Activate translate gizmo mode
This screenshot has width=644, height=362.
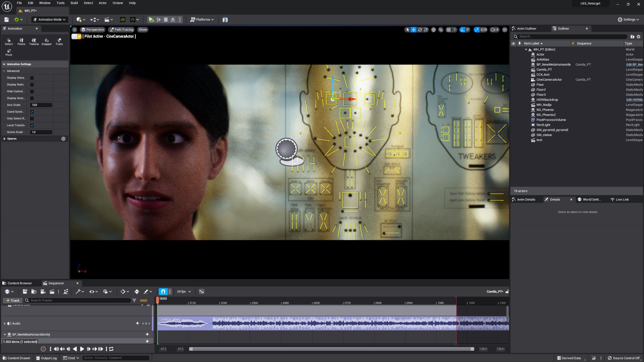point(413,30)
